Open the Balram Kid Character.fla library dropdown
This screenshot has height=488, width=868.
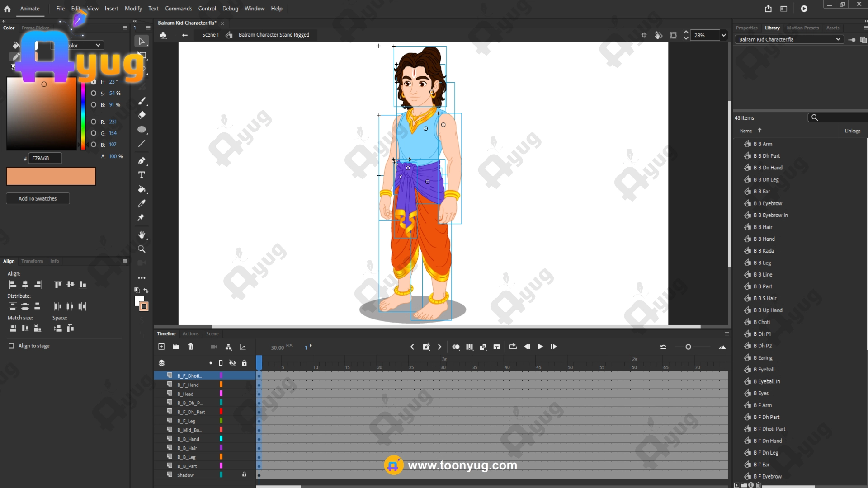[x=838, y=39]
